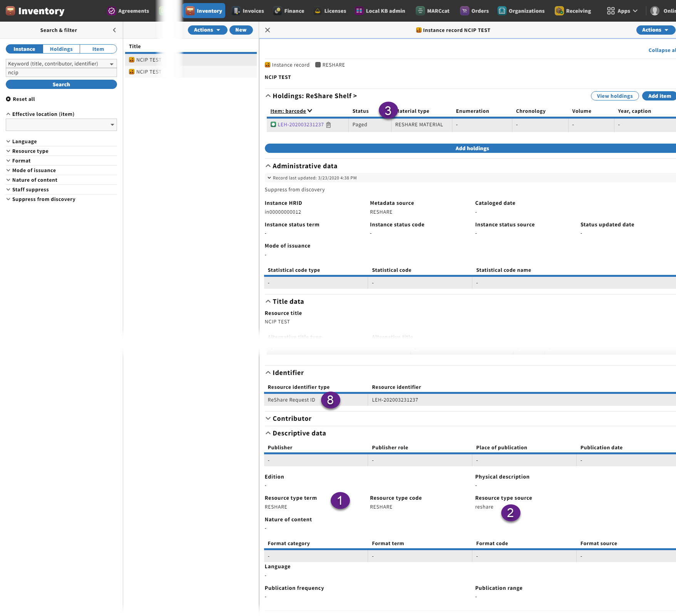The height and width of the screenshot is (616, 676).
Task: Click the user profile avatar icon
Action: [x=655, y=11]
